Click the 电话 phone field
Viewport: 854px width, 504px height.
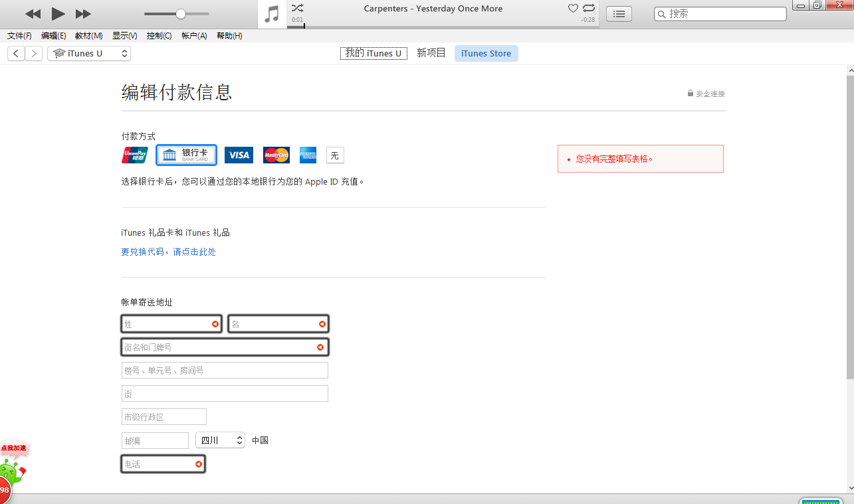163,464
